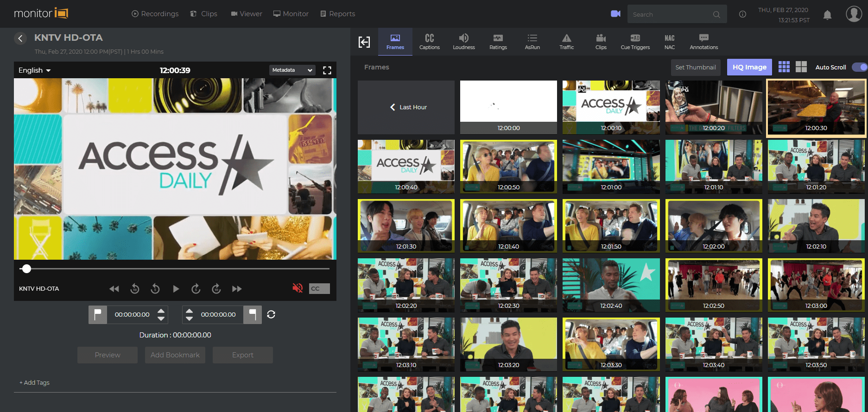Click the video seek bar handle
868x412 pixels.
[x=26, y=268]
